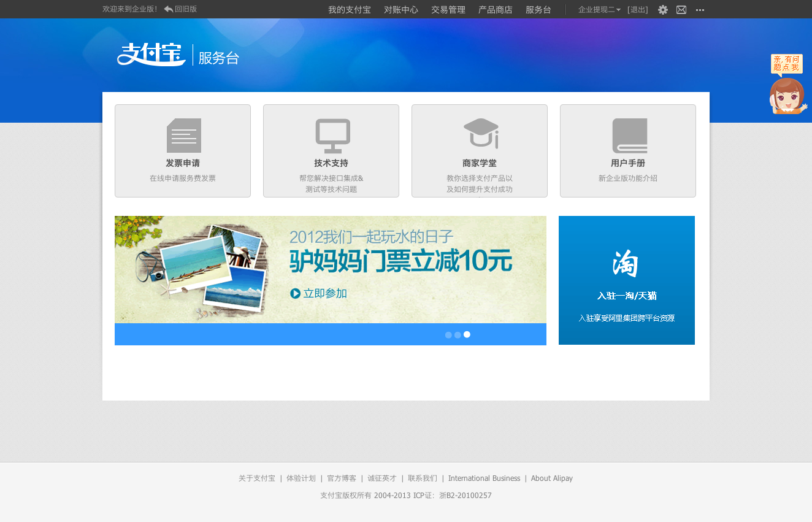Screen dimensions: 812x522
Task: Click the 回旧版 link
Action: pyautogui.click(x=186, y=9)
